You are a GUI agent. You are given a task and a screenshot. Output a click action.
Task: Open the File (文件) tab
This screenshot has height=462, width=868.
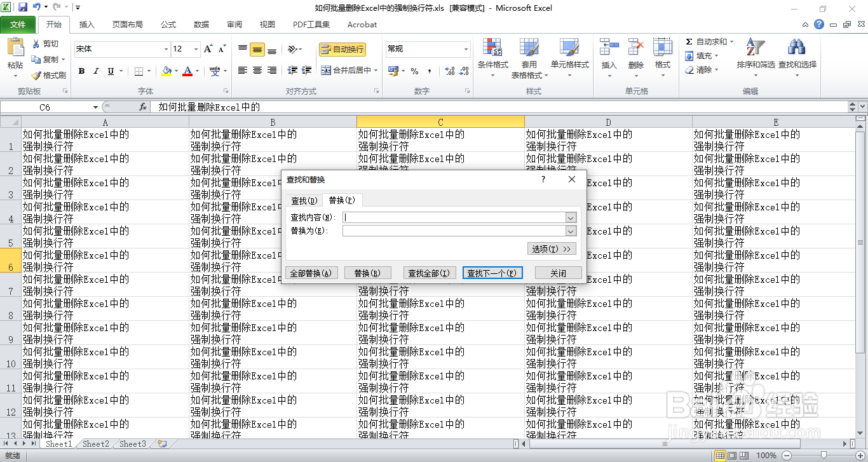[18, 25]
